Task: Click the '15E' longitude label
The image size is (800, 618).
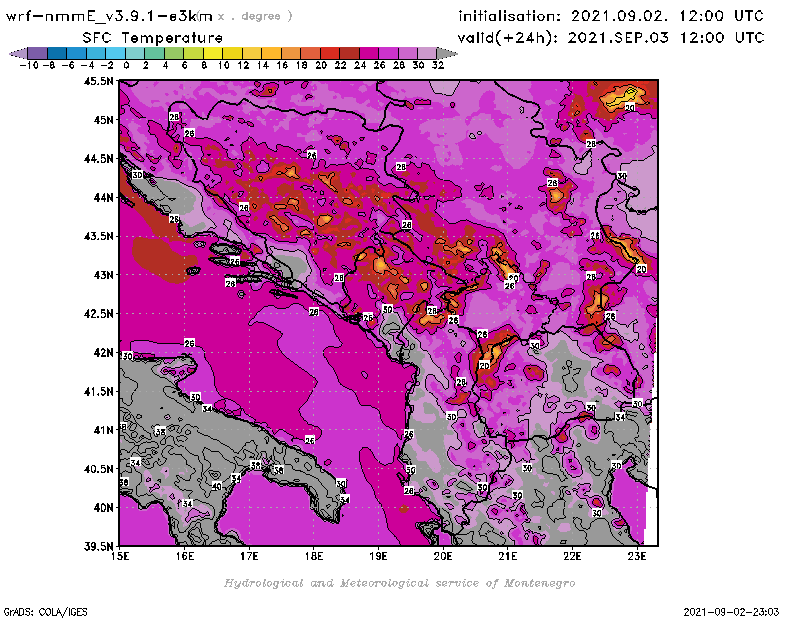Action: (120, 556)
